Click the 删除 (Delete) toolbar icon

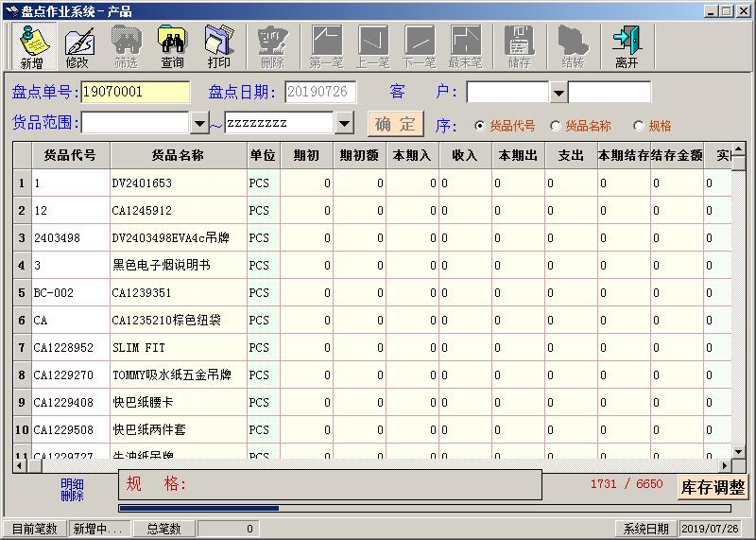click(272, 46)
